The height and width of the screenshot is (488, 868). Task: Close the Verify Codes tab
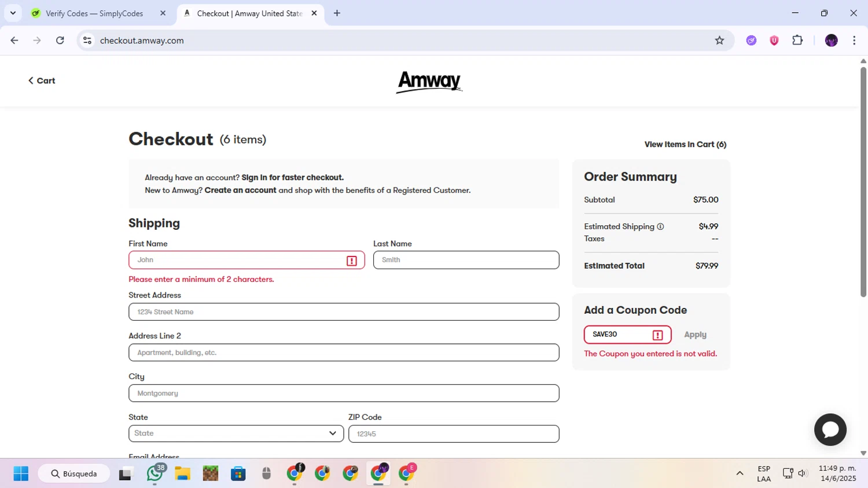pyautogui.click(x=163, y=13)
